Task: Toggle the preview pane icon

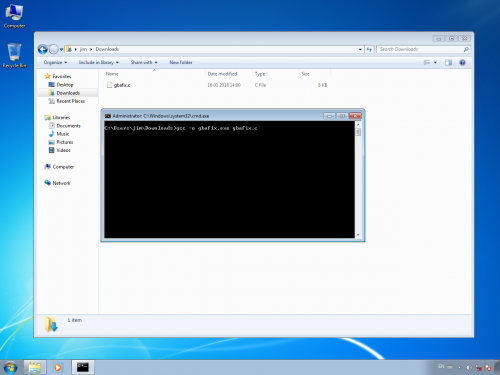Action: pyautogui.click(x=448, y=62)
